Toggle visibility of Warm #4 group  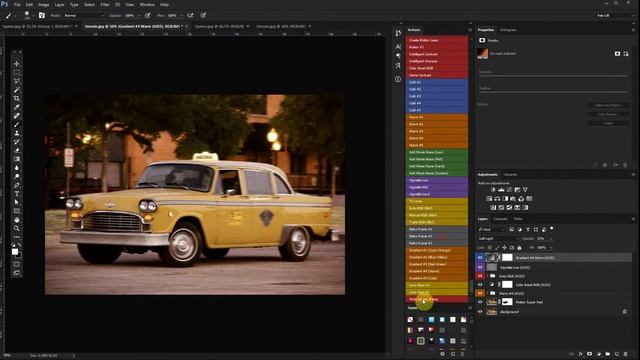click(x=480, y=293)
